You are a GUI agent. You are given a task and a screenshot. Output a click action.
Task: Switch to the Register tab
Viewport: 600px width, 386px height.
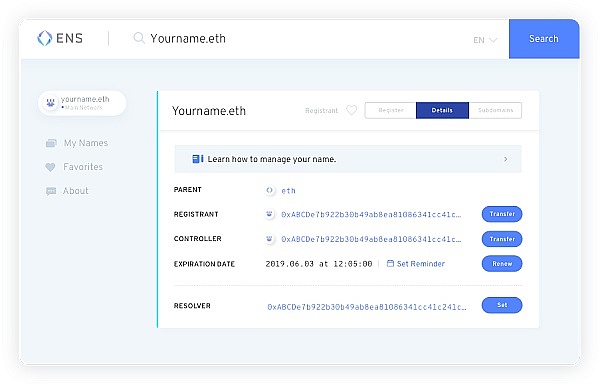point(390,110)
